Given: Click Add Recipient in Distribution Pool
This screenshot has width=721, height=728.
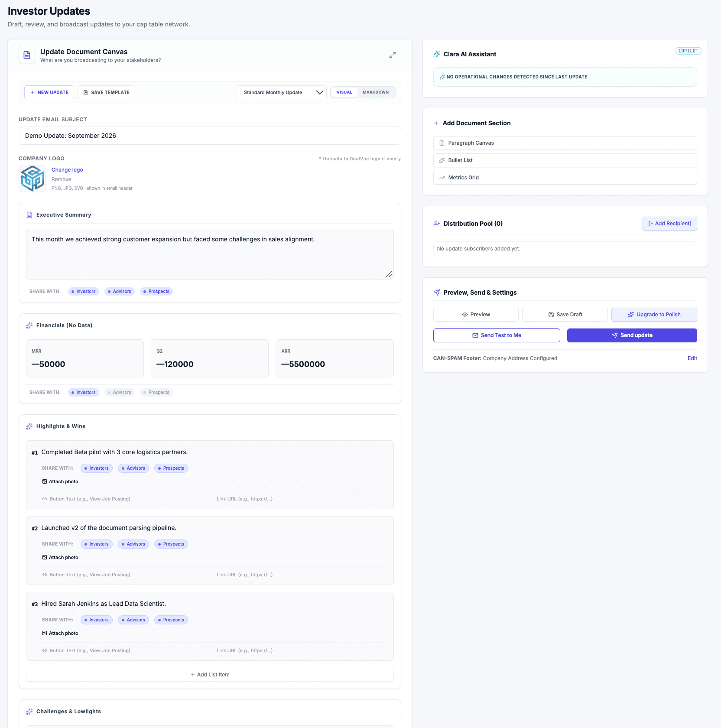Looking at the screenshot, I should [670, 224].
